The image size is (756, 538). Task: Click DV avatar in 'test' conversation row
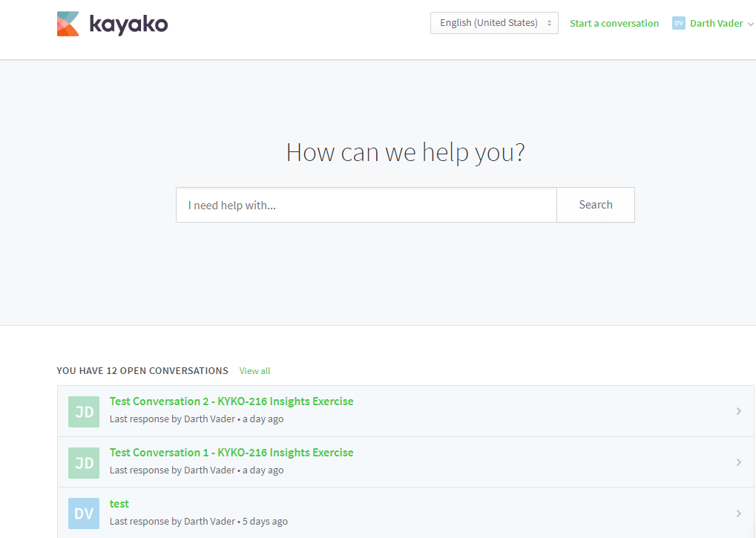click(x=84, y=514)
